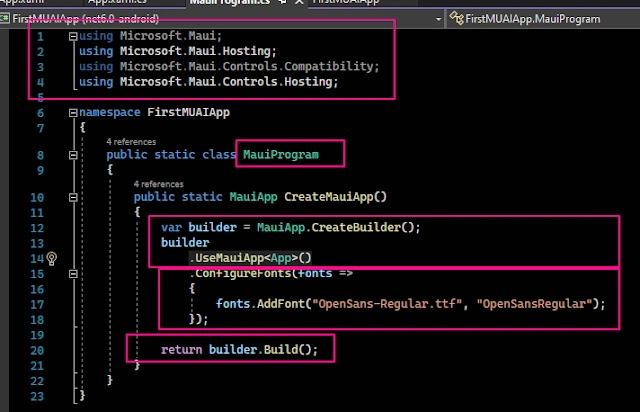
Task: Close the MauiProgram.cs tab with its X
Action: 299,2
